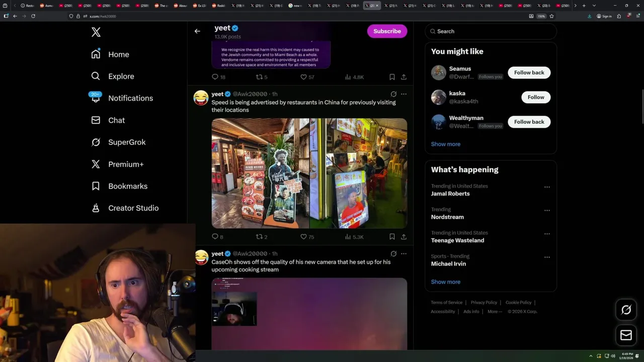Click the X logo in the sidebar
This screenshot has height=362, width=644.
[x=96, y=32]
